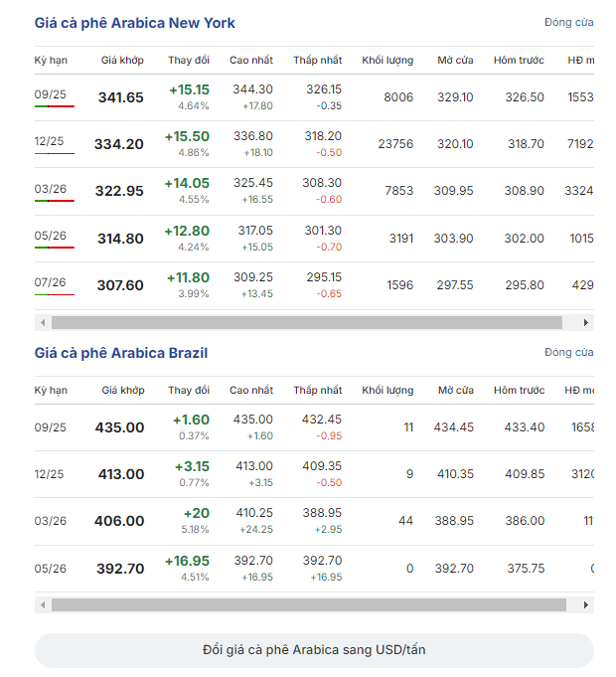Click lowest price 301.30
The width and height of the screenshot is (616, 677).
[x=323, y=231]
